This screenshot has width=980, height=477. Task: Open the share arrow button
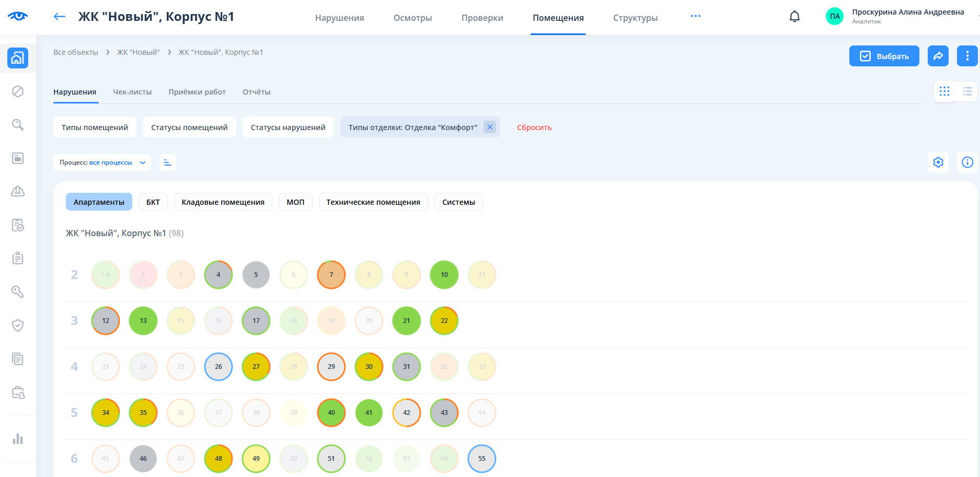tap(938, 56)
